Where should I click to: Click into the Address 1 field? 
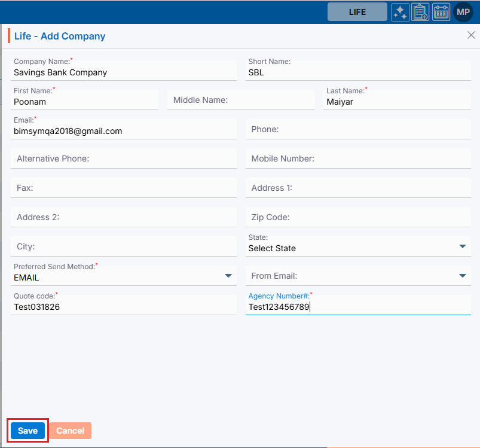(x=358, y=188)
